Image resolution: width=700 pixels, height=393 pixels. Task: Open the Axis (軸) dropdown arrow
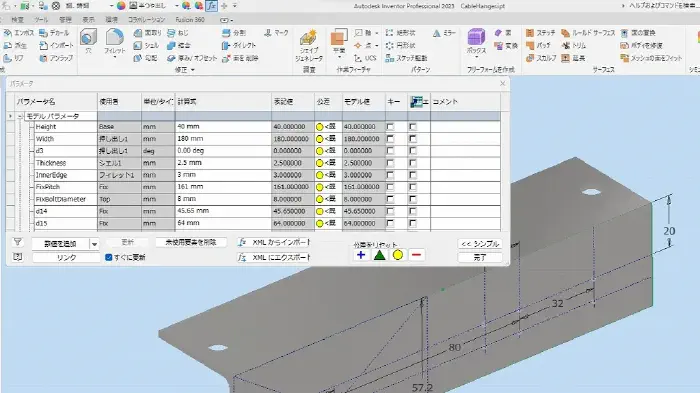(377, 33)
